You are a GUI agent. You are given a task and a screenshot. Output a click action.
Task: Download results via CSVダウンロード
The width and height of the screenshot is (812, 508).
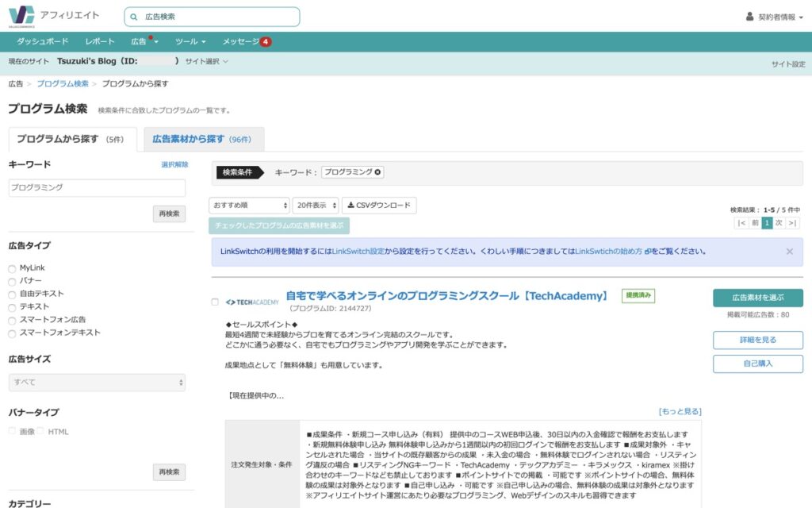click(379, 206)
